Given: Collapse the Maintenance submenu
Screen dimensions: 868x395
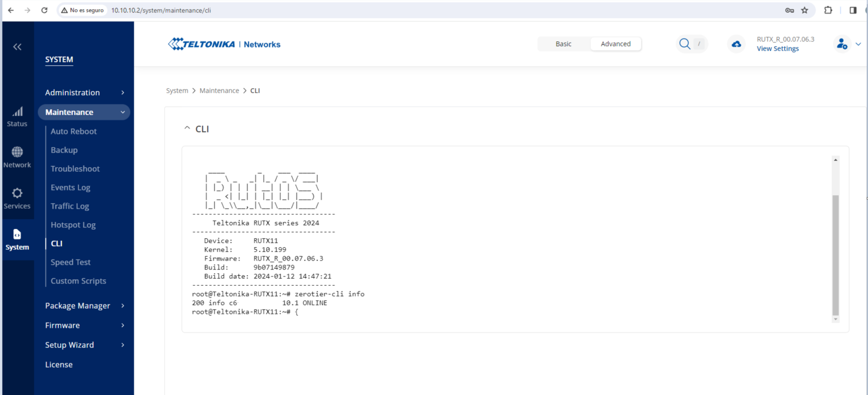Looking at the screenshot, I should (84, 112).
